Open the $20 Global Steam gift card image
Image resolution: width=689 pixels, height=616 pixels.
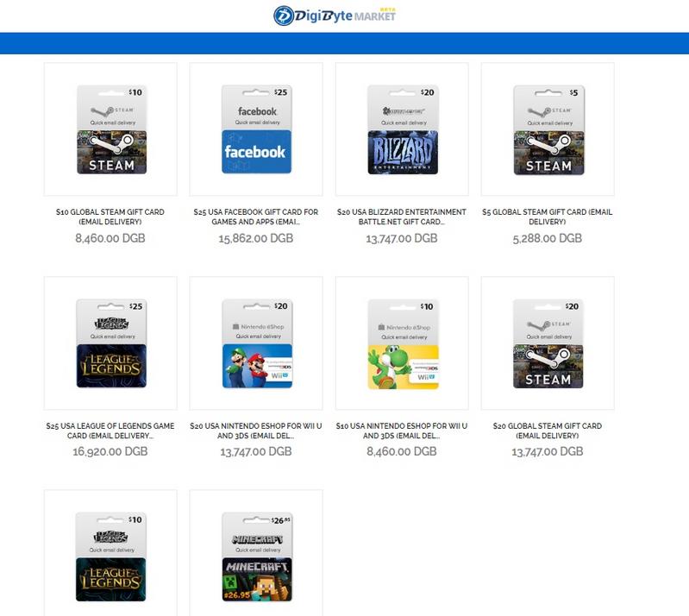click(x=548, y=343)
